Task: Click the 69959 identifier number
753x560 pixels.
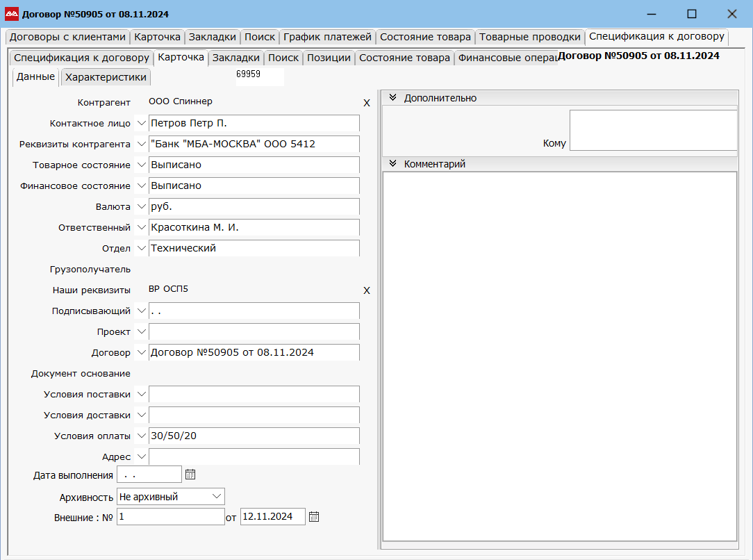Action: (248, 74)
